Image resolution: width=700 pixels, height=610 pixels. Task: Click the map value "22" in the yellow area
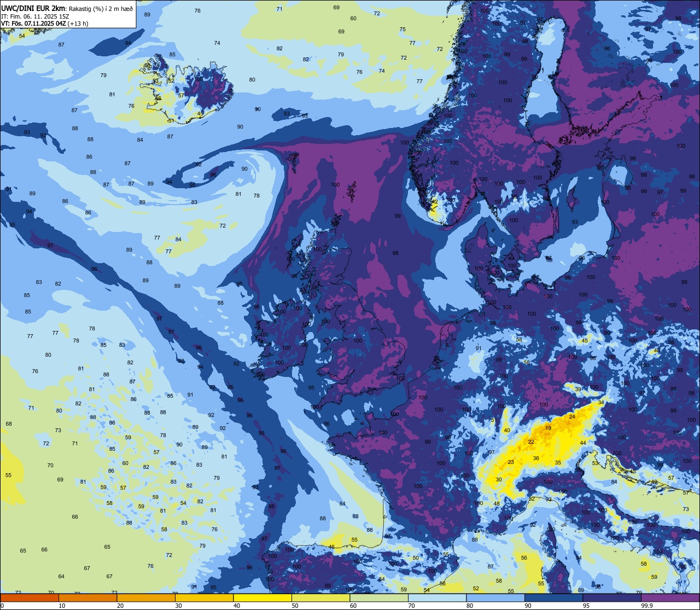[531, 441]
